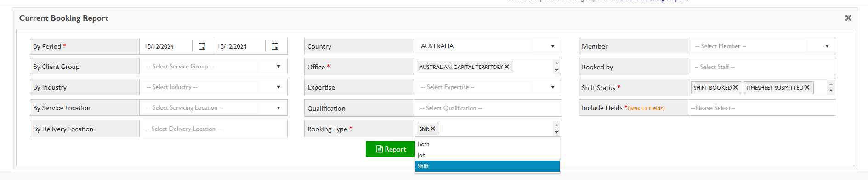The image size is (868, 180).
Task: Choose Both from the booking type list
Action: coord(488,144)
